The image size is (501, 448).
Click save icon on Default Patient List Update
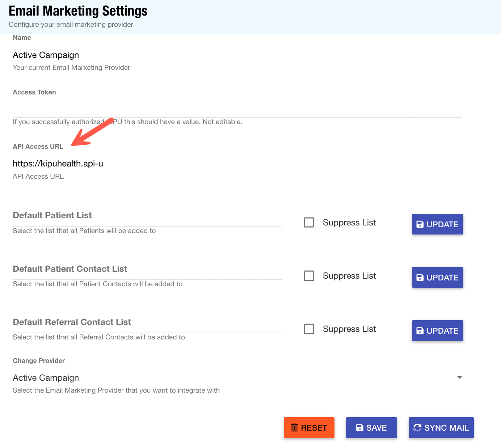point(420,224)
